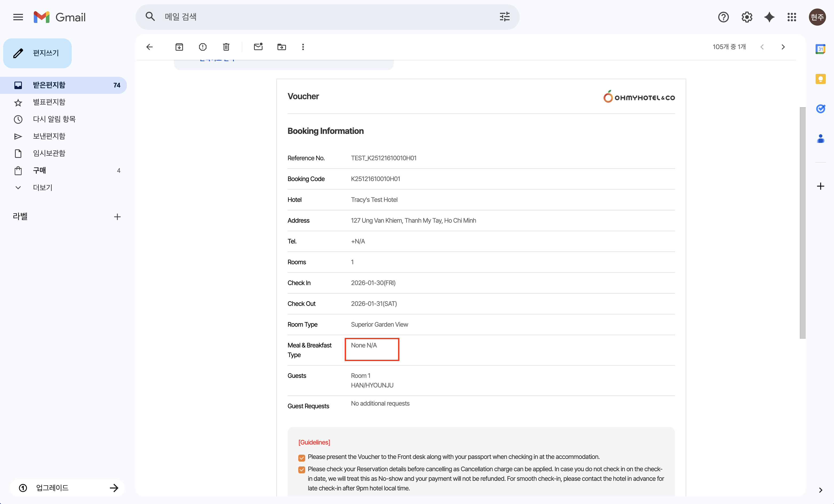Open search filter options dropdown
834x504 pixels.
click(504, 17)
